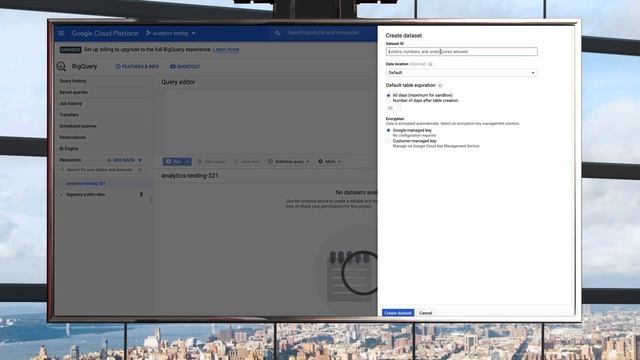This screenshot has height=360, width=640.
Task: Click the Google Cloud Platform title
Action: [x=105, y=33]
